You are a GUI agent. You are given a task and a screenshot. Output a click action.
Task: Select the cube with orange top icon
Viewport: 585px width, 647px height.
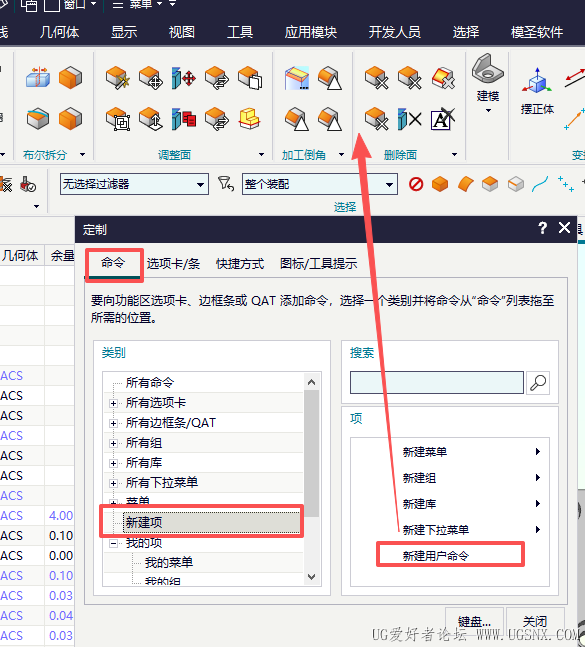pyautogui.click(x=490, y=184)
